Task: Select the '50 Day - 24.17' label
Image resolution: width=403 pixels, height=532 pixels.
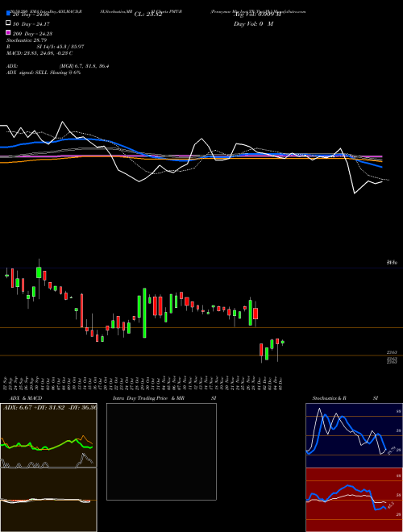Action: click(31, 23)
